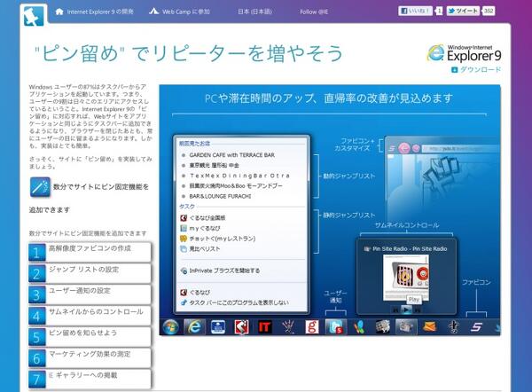The height and width of the screenshot is (392, 532).
Task: Click the red IT taskbar icon
Action: coord(264,327)
